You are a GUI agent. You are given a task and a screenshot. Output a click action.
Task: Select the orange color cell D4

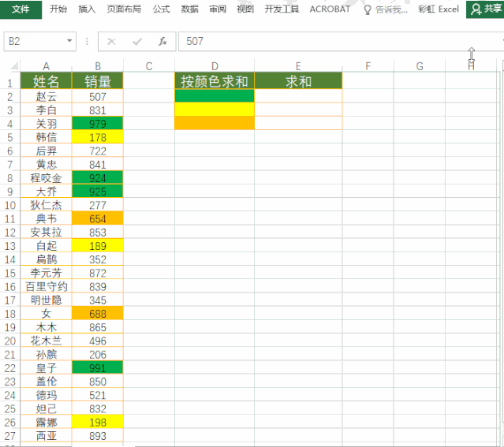pos(215,123)
